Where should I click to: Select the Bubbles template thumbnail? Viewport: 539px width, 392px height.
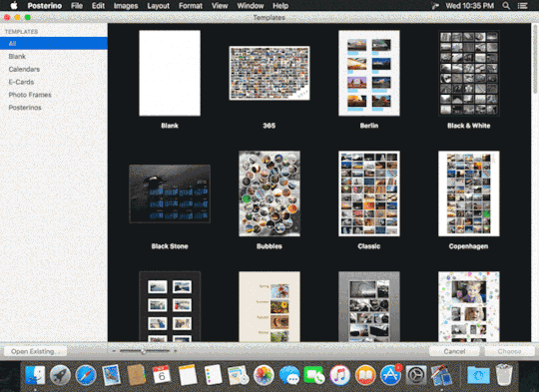pyautogui.click(x=269, y=194)
